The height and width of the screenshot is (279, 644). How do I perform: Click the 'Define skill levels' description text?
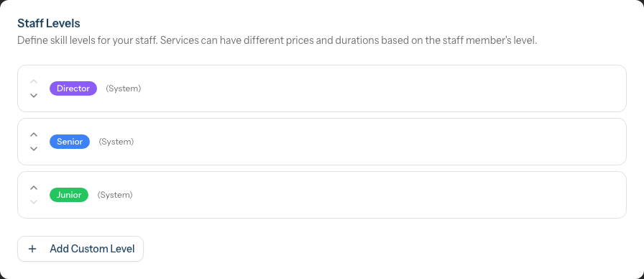[277, 41]
